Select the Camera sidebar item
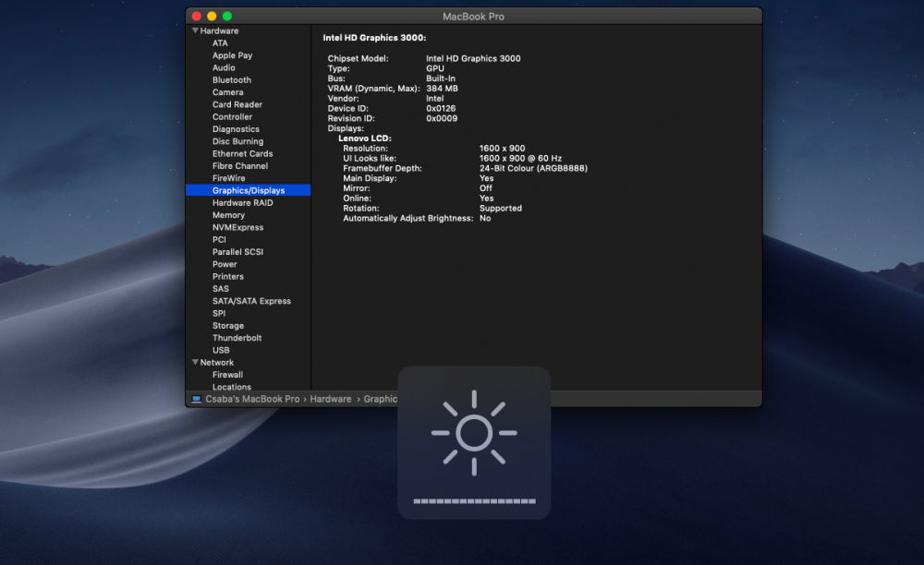Image resolution: width=924 pixels, height=565 pixels. pos(227,92)
